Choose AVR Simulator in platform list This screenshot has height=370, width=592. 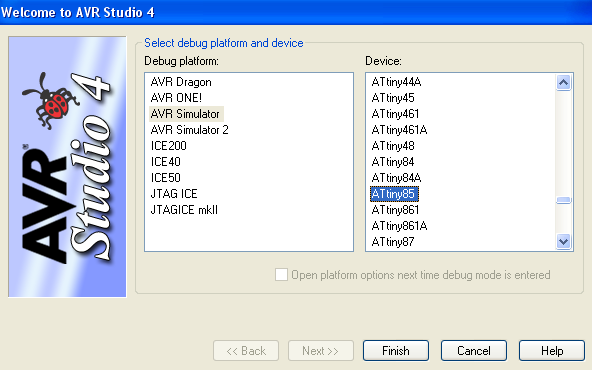click(185, 114)
